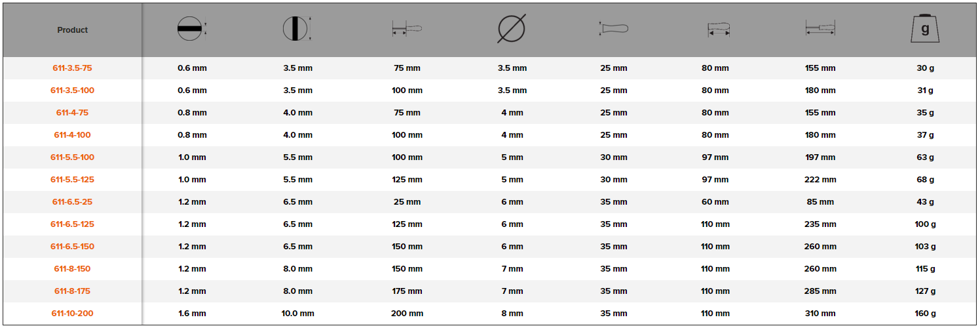Click the Product column header

[72, 30]
